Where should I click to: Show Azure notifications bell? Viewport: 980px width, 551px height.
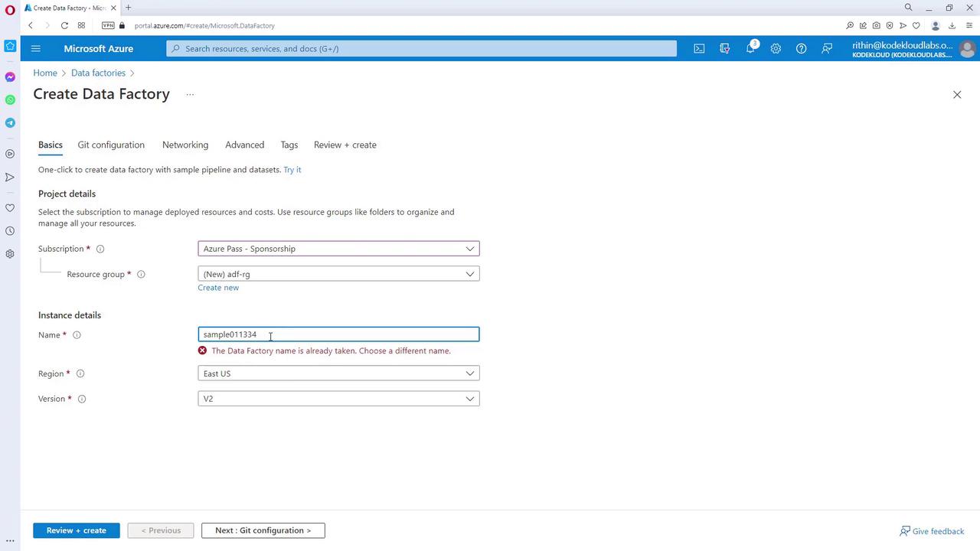coord(750,48)
